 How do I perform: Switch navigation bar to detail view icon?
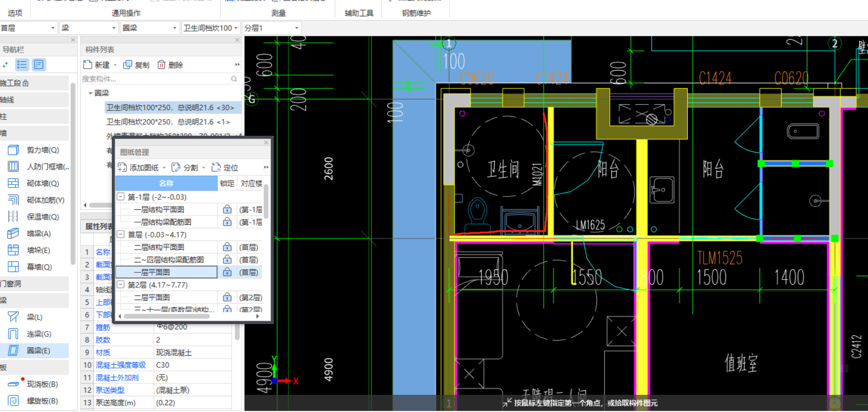[x=39, y=65]
